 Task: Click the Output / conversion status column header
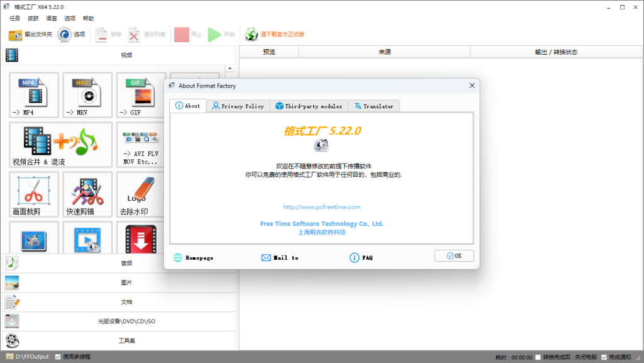pyautogui.click(x=556, y=52)
